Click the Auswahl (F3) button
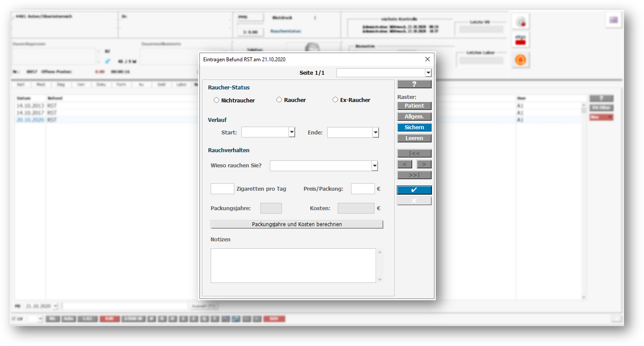Image resolution: width=644 pixels, height=346 pixels. pos(204,306)
